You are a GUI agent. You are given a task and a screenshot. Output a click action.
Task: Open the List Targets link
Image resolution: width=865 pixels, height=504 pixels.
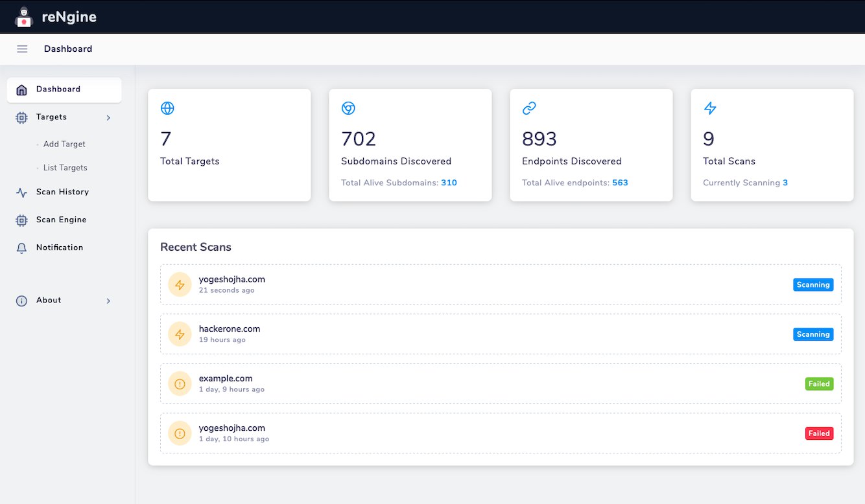65,168
